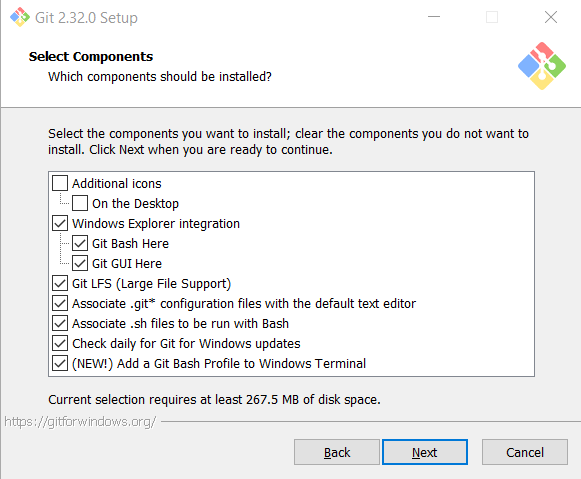Disable Git LFS Large File Support

coord(60,283)
